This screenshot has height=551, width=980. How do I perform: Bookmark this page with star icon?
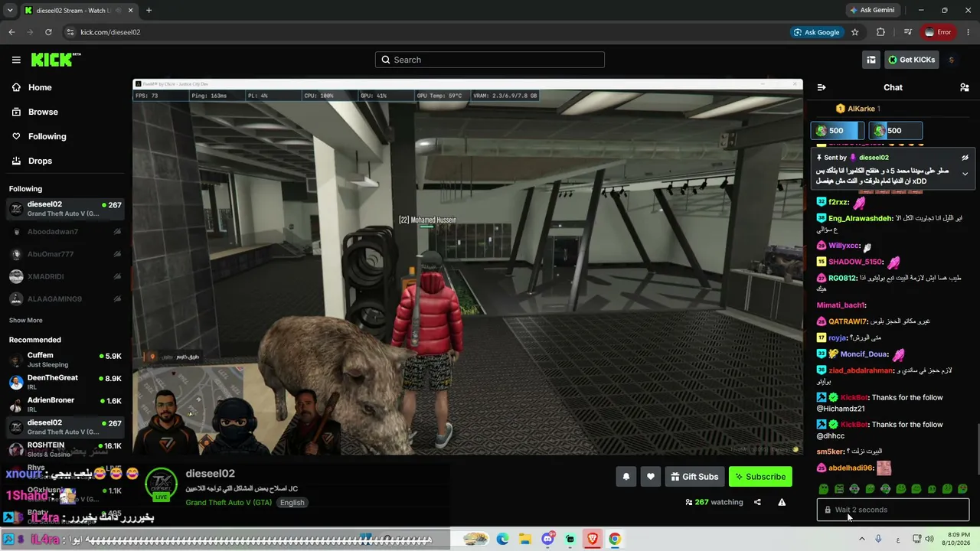(854, 32)
